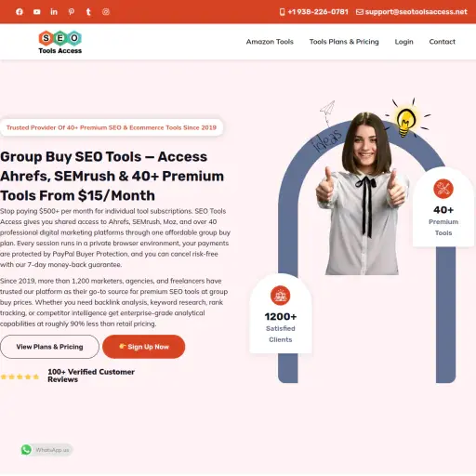The image size is (476, 476).
Task: Click the Trusted Provider badge text
Action: pos(112,127)
